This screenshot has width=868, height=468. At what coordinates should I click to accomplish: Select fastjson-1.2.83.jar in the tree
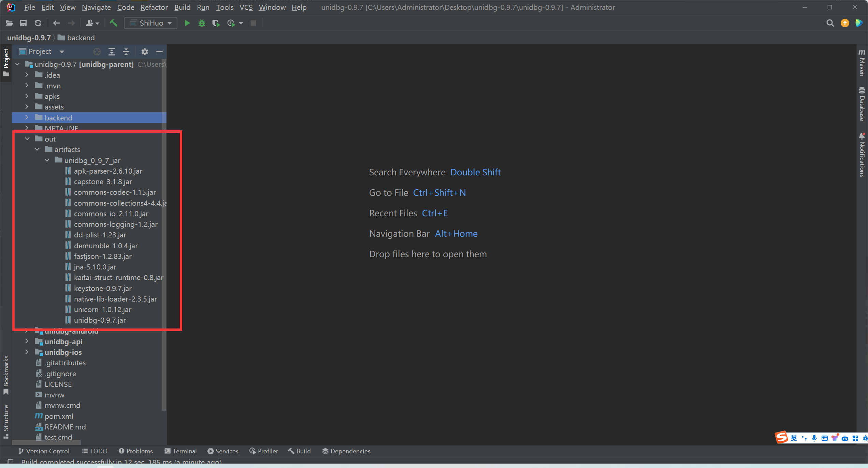tap(103, 256)
